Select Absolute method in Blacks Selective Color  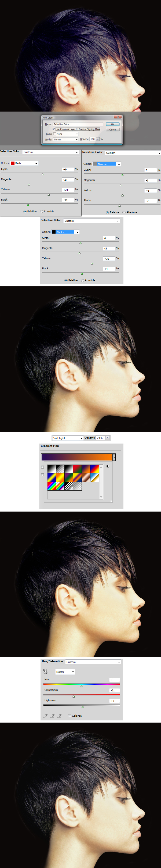(x=82, y=280)
